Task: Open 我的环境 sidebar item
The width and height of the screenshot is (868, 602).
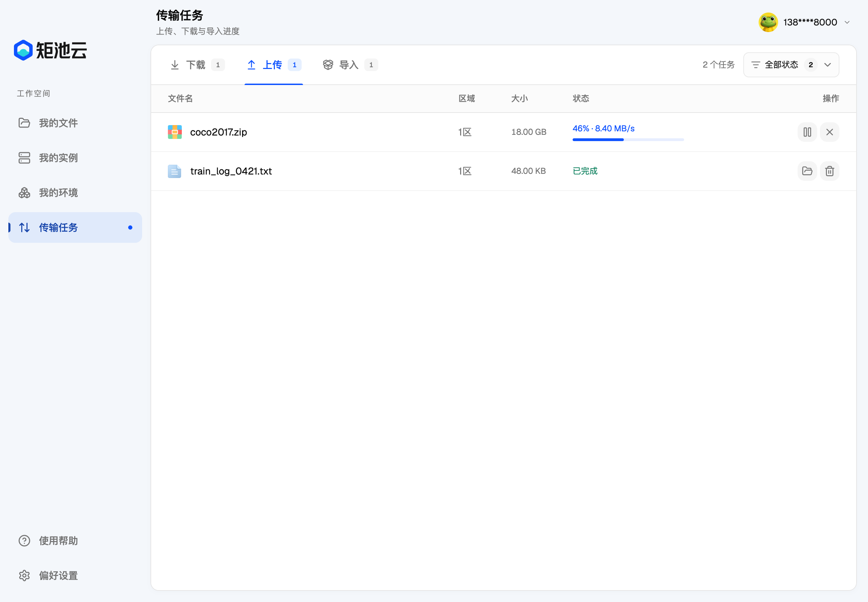Action: tap(75, 193)
